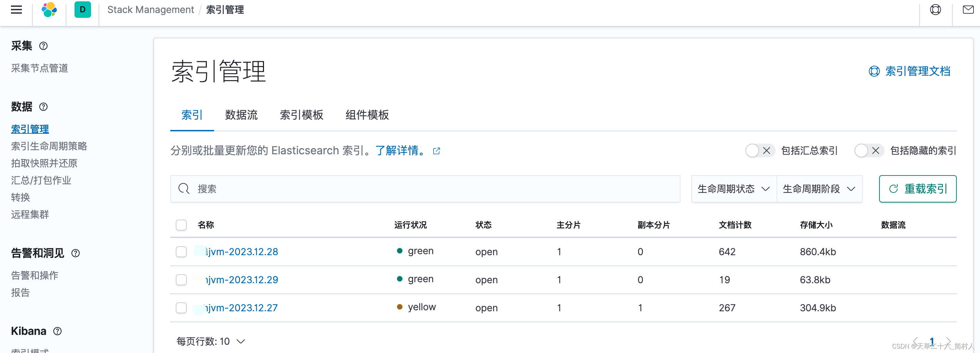Click 重载索引 button
980x353 pixels.
pyautogui.click(x=918, y=189)
